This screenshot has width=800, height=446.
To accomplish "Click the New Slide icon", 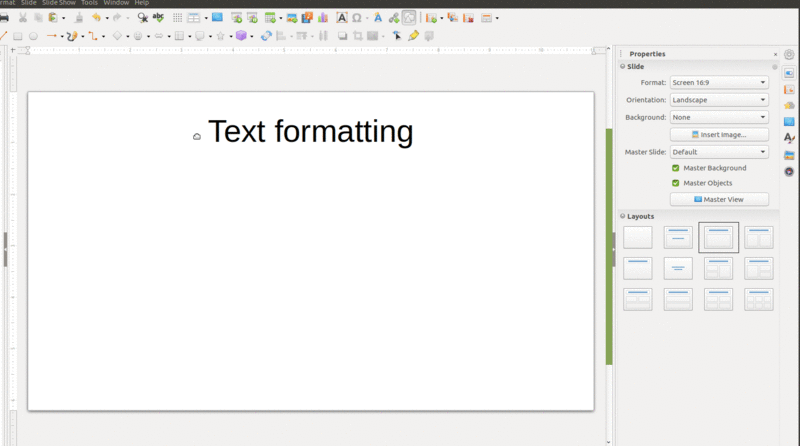I will (431, 18).
